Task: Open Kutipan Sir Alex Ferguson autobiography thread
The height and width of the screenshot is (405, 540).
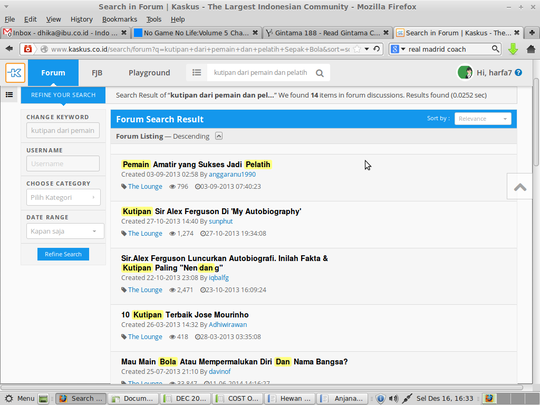Action: [x=211, y=211]
